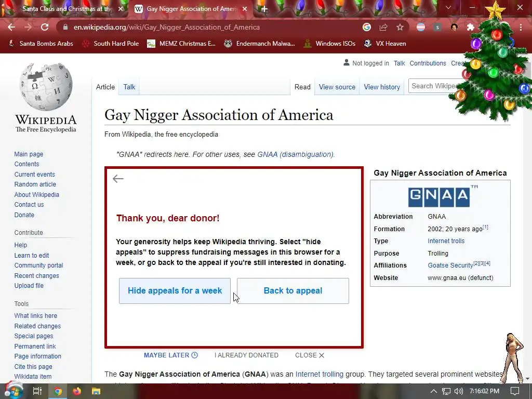532x399 pixels.
Task: Open the taskbar clock showing 7:16:02 PM
Action: [x=484, y=391]
